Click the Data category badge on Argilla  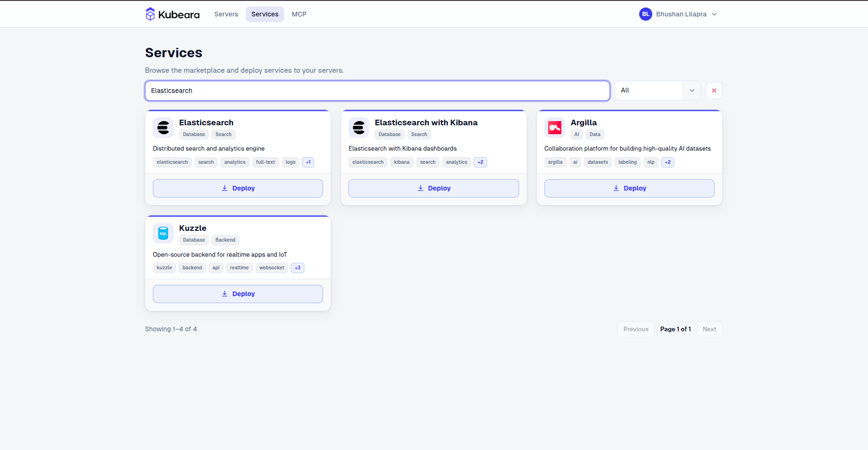pyautogui.click(x=595, y=135)
